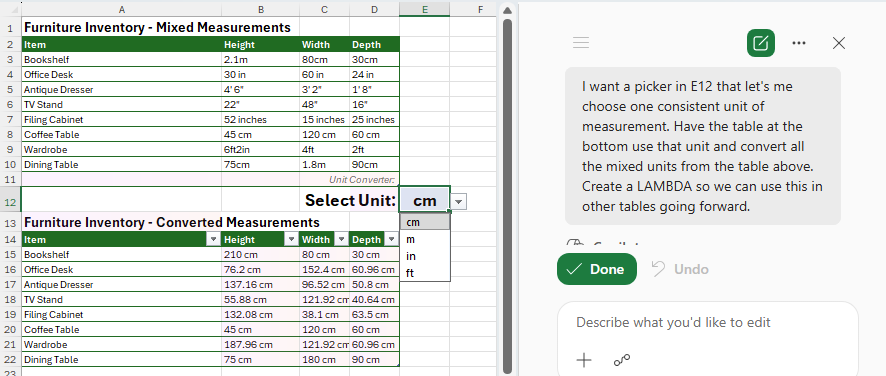Select the '210 cm' converted Bookshelf height
The image size is (886, 376).
point(260,254)
